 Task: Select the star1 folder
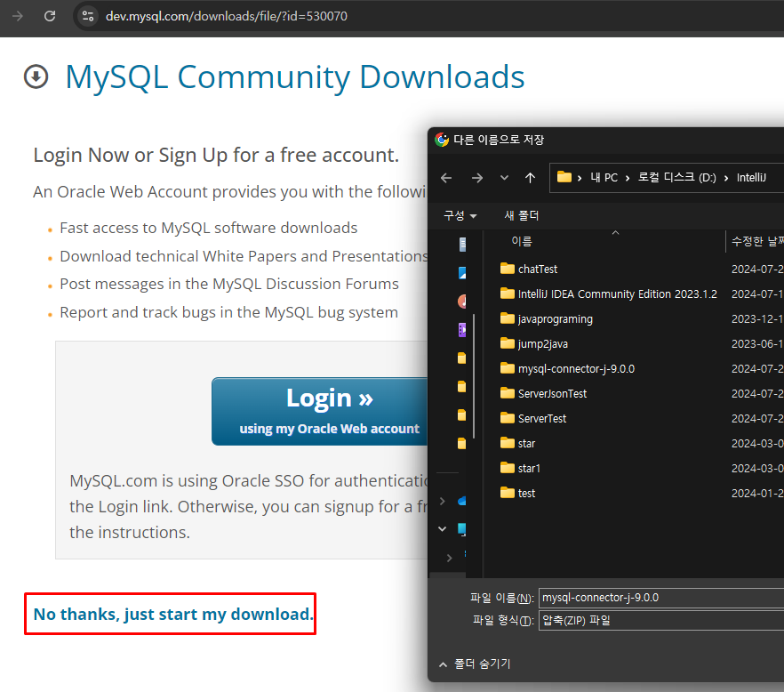pos(529,469)
